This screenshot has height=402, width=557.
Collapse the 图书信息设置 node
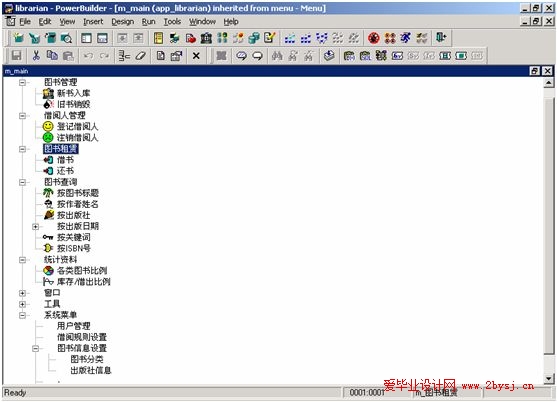[x=36, y=348]
